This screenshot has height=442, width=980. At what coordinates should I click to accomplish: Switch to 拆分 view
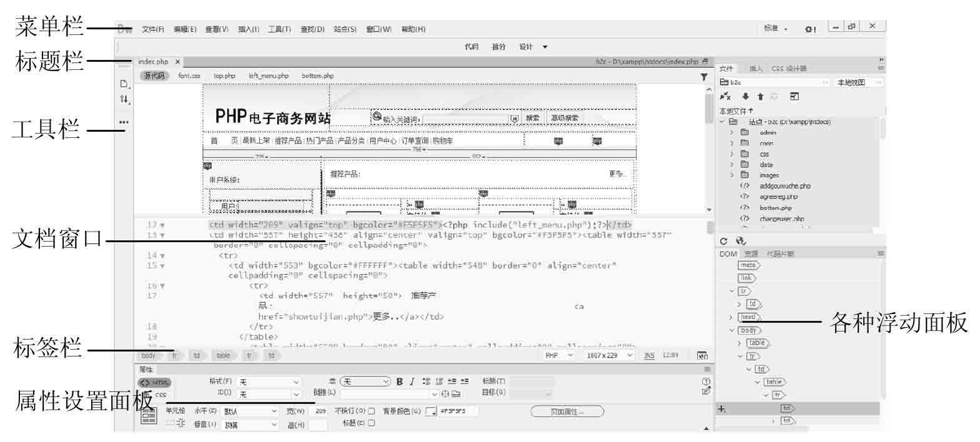click(498, 47)
